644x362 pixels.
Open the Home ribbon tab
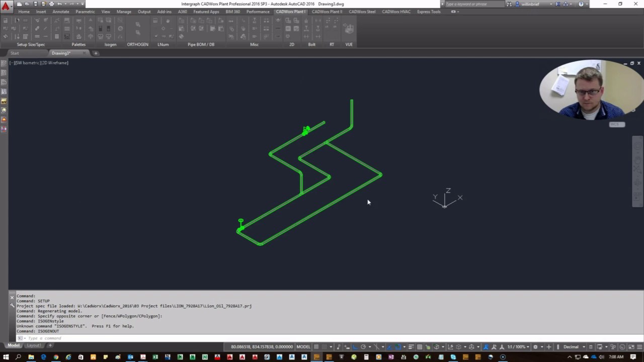point(24,12)
